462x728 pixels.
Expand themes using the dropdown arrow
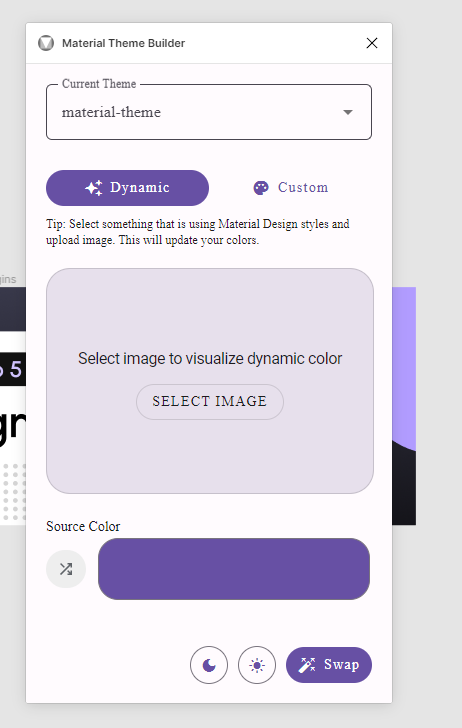click(x=348, y=112)
